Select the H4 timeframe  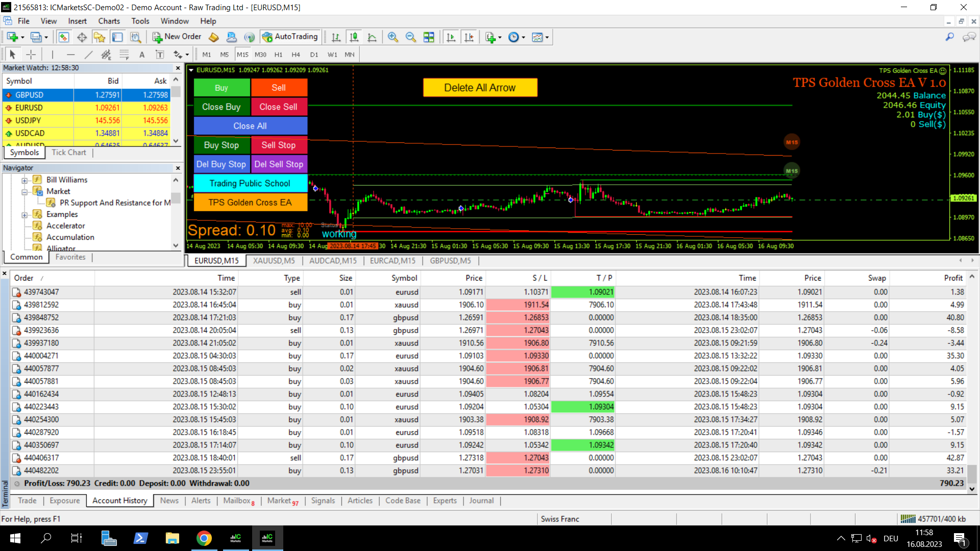(296, 55)
